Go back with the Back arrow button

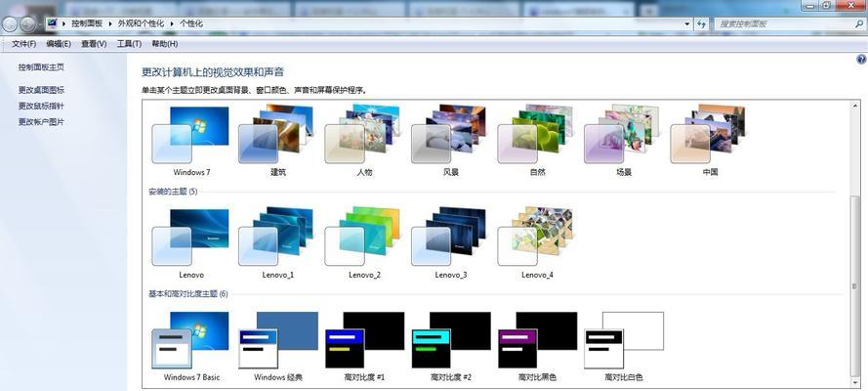click(x=11, y=23)
